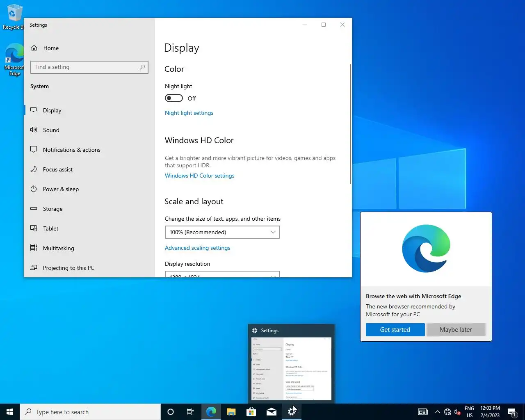The height and width of the screenshot is (420, 525).
Task: Open News and interests tray icon
Action: coord(423,412)
